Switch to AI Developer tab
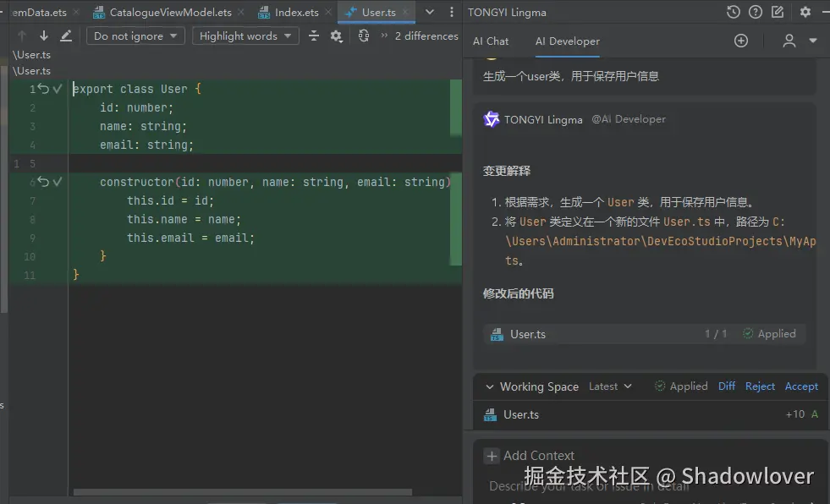 click(x=568, y=41)
